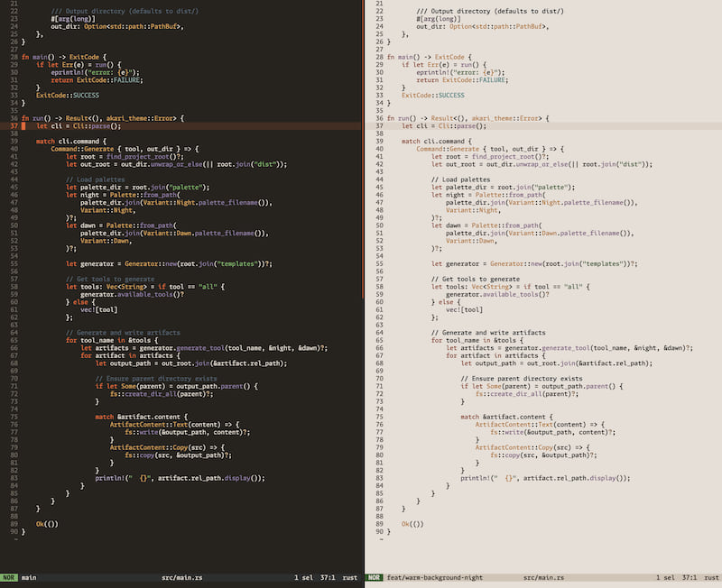This screenshot has width=722, height=588.
Task: Click '1 sel' selection count in dark pane
Action: click(302, 577)
